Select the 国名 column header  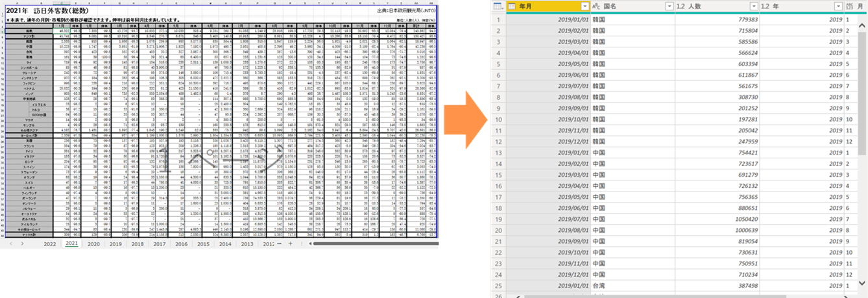click(633, 6)
